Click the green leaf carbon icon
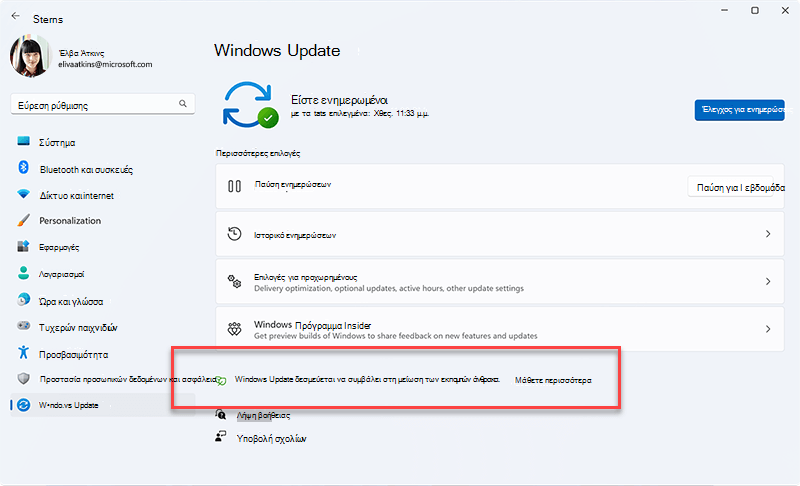800x486 pixels. (221, 380)
